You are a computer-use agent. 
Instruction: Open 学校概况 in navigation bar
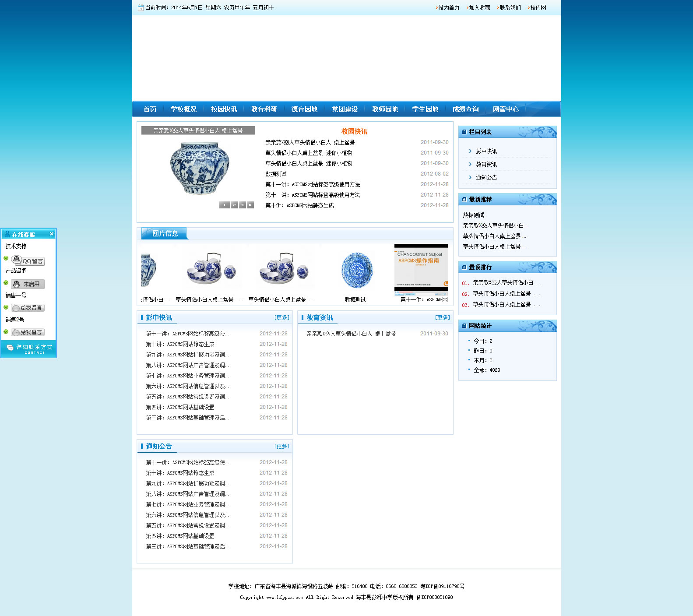point(183,109)
